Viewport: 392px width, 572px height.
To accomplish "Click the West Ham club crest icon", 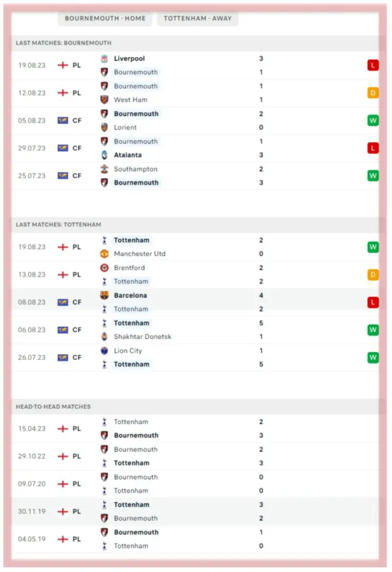I will click(104, 100).
